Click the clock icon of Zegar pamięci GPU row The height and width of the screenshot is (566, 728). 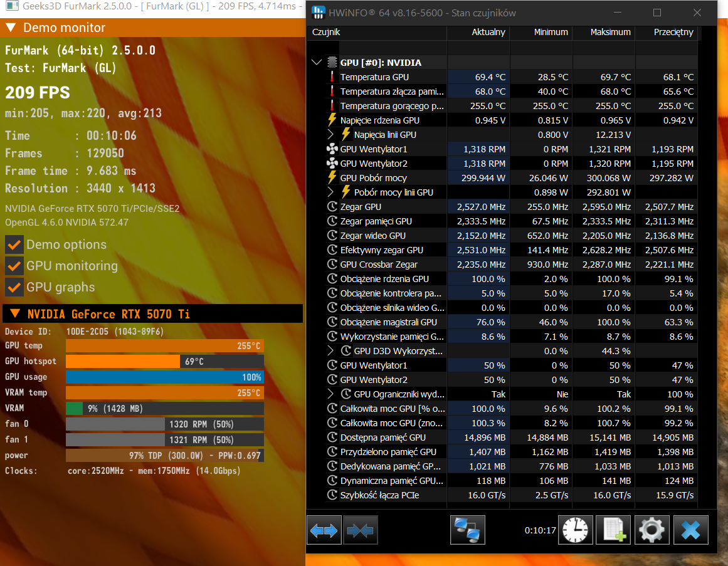[x=332, y=221]
